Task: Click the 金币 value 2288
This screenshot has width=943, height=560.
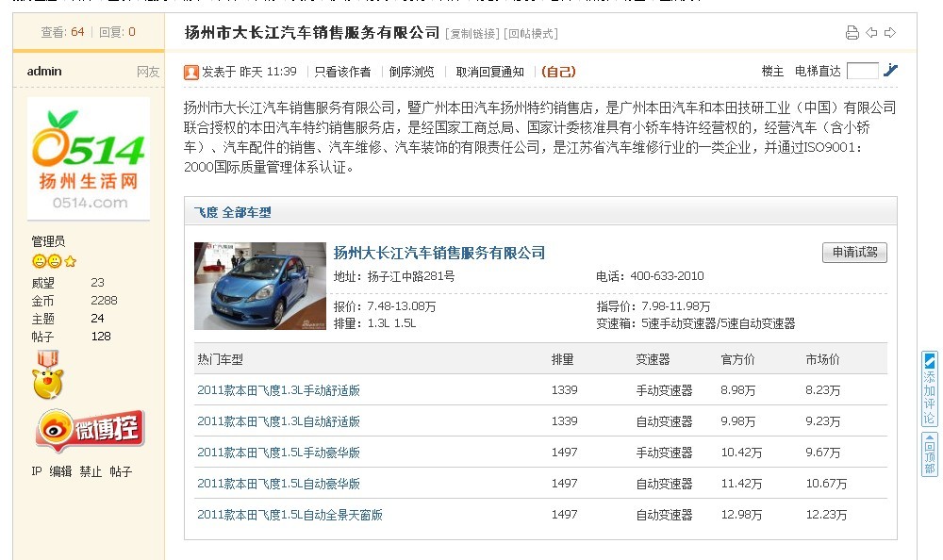Action: click(104, 300)
